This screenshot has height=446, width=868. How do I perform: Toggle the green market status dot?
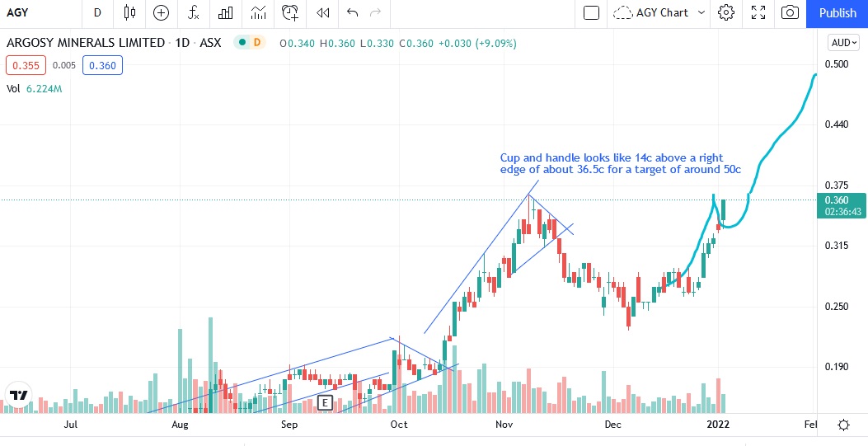[x=242, y=43]
